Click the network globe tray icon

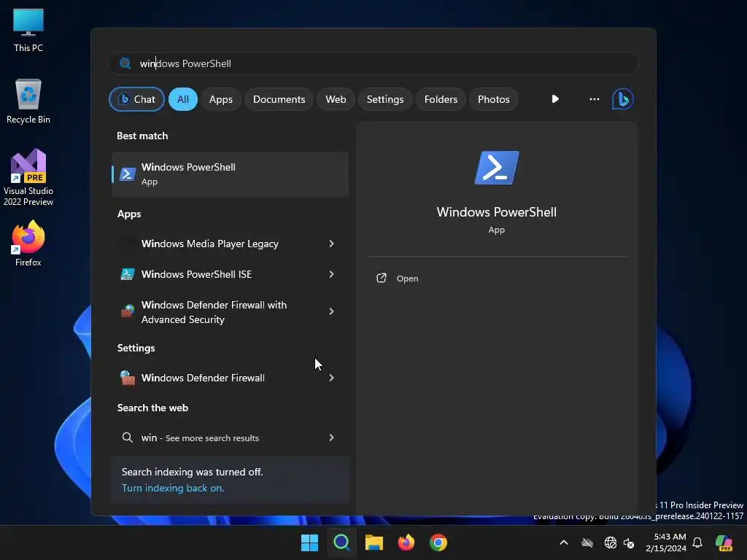611,542
